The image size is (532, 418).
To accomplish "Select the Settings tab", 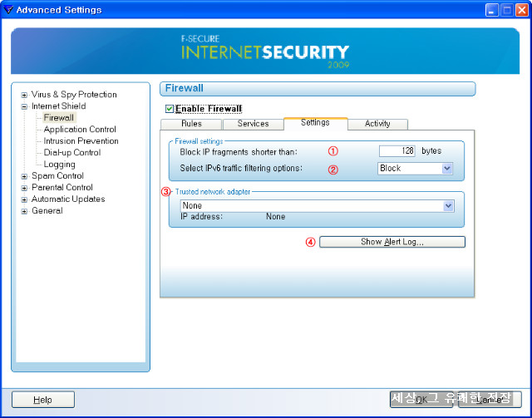I will pos(315,123).
